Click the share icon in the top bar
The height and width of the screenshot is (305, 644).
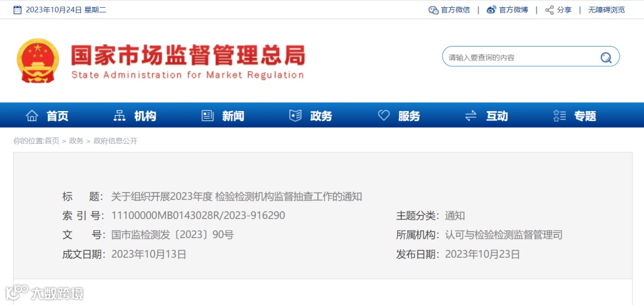click(x=549, y=10)
